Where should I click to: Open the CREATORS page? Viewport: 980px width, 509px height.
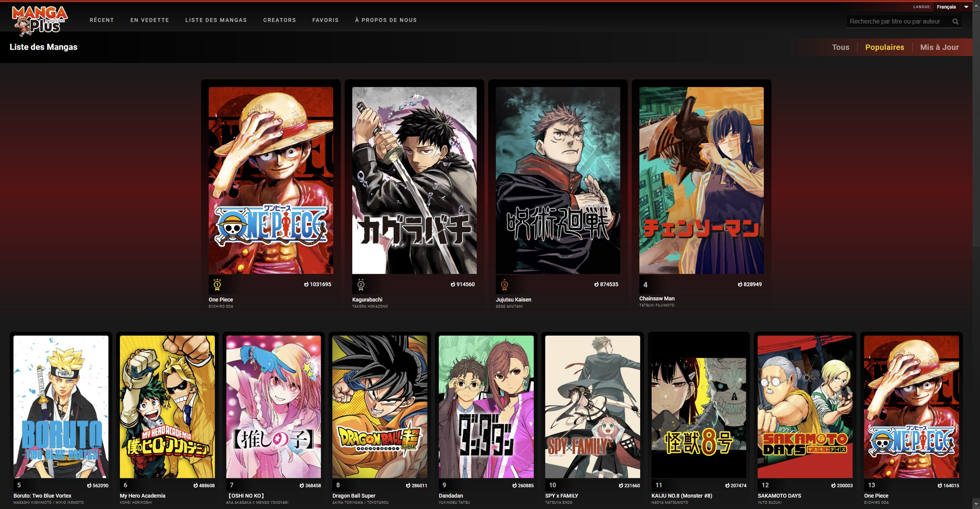pos(280,20)
